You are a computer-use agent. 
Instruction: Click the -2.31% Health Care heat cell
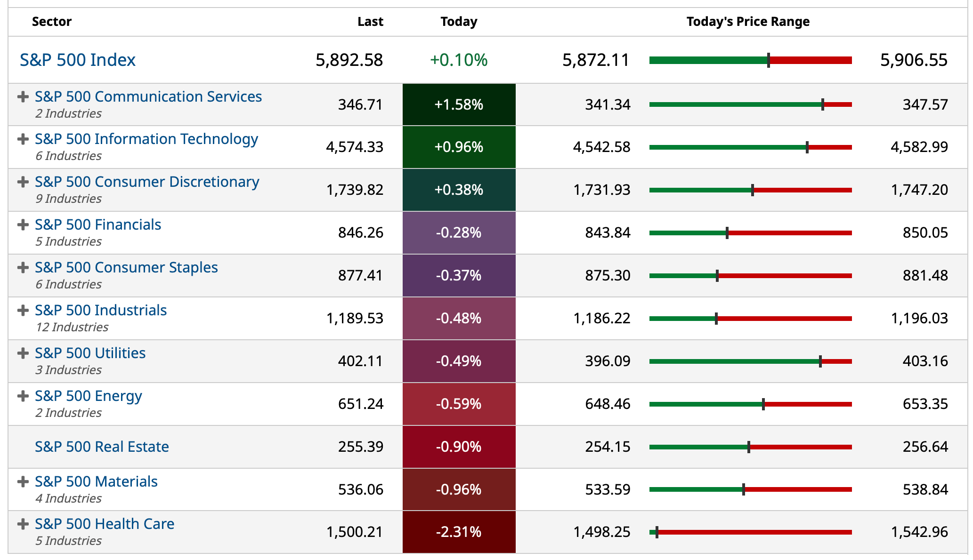tap(459, 532)
